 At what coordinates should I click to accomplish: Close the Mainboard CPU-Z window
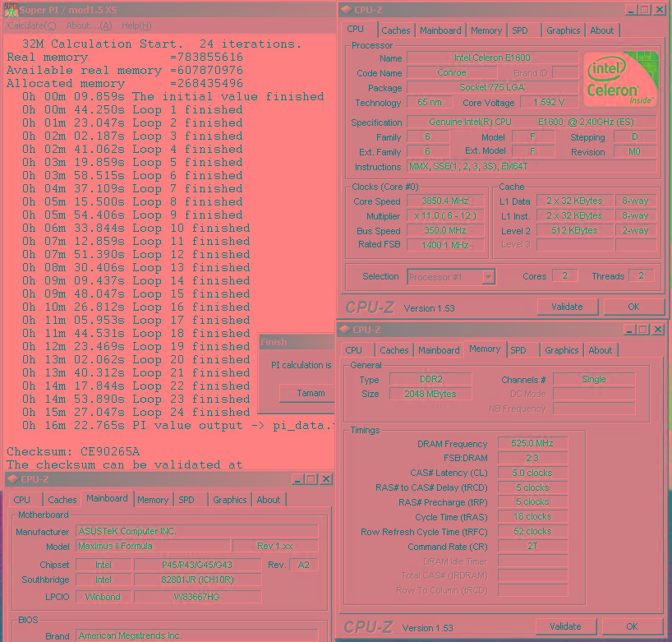point(326,479)
